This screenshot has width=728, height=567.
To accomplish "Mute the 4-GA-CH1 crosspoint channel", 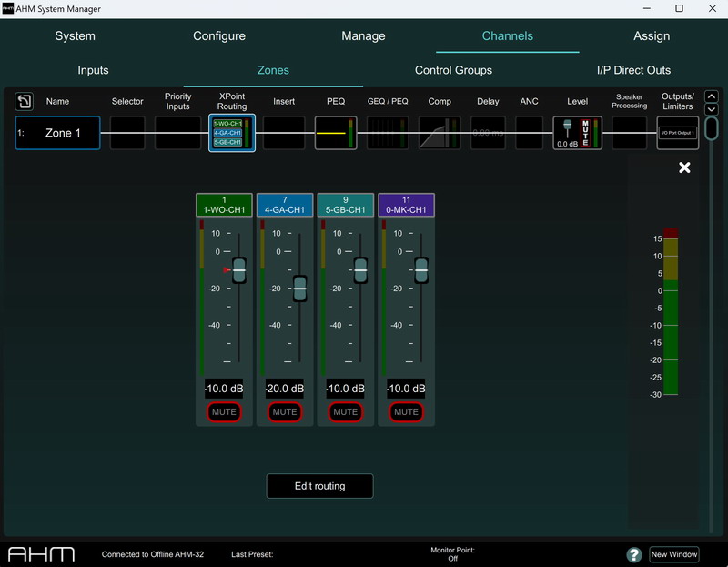I will click(285, 412).
